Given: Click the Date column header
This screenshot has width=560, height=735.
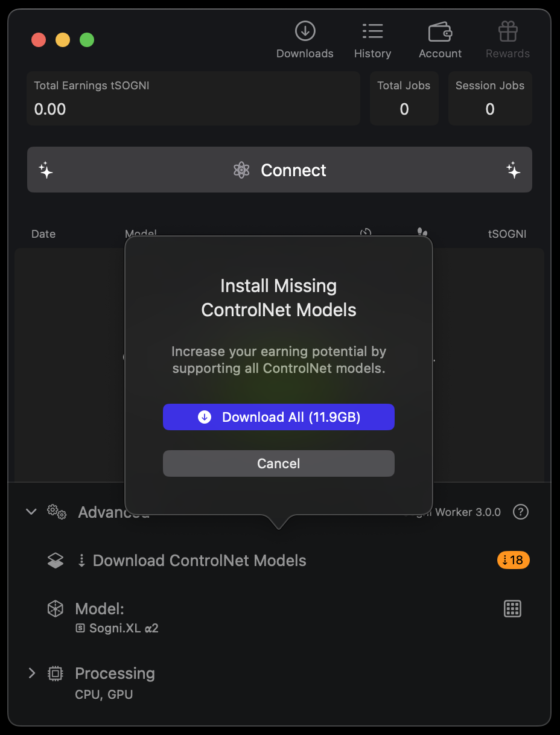Looking at the screenshot, I should pos(43,234).
